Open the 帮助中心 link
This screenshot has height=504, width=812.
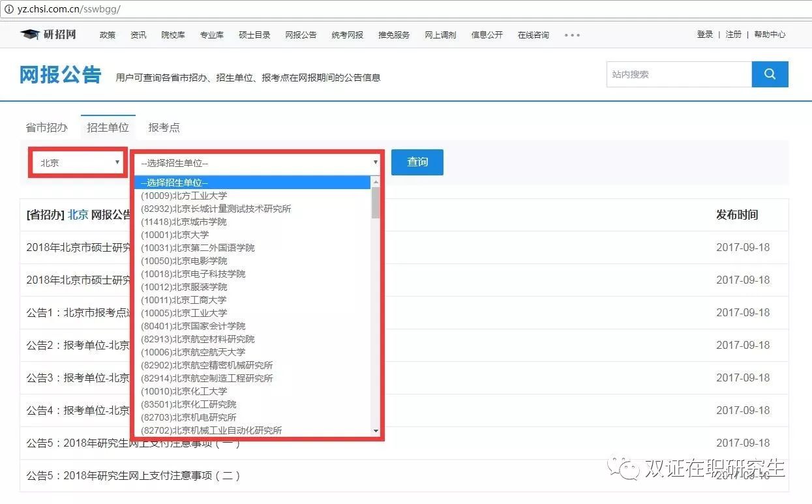click(770, 35)
